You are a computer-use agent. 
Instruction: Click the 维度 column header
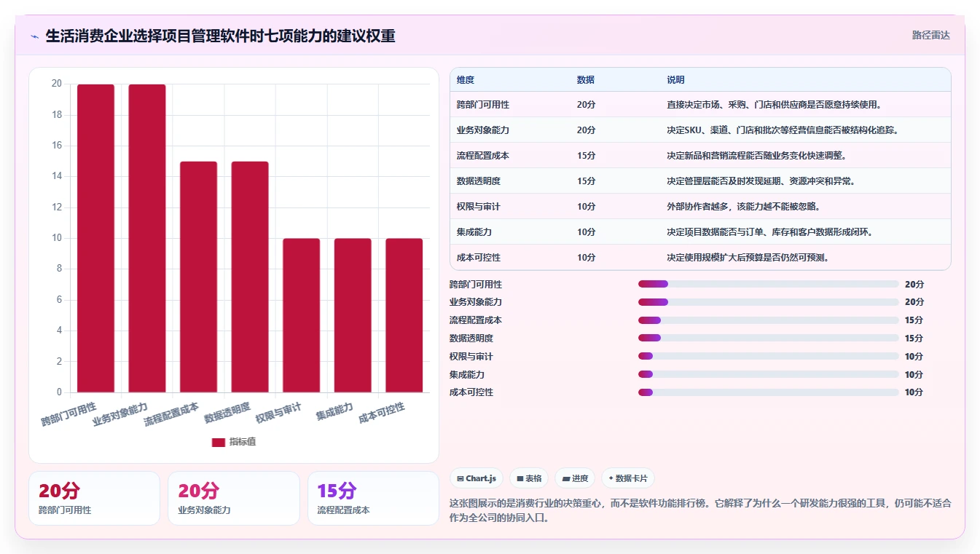[466, 80]
